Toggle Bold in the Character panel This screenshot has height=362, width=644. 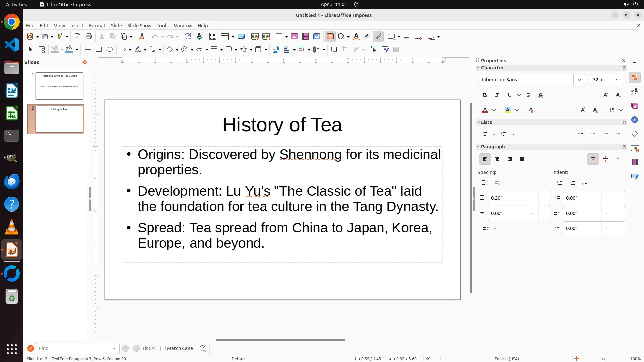point(485,95)
